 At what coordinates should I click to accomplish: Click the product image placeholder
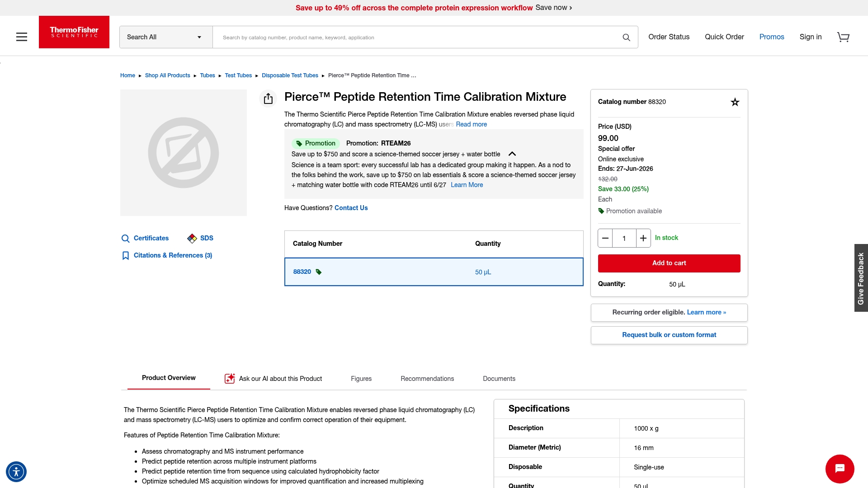(x=184, y=153)
